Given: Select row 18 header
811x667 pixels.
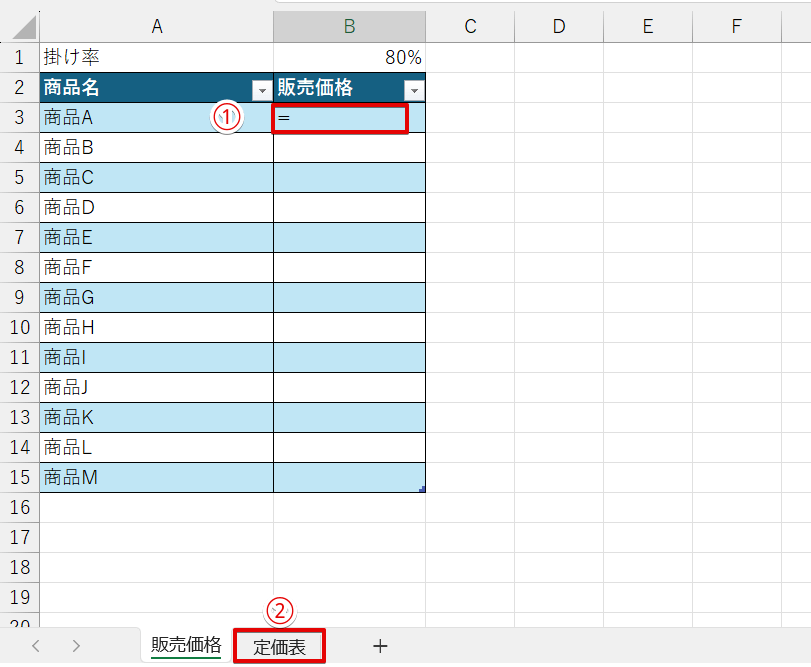Looking at the screenshot, I should (x=20, y=567).
